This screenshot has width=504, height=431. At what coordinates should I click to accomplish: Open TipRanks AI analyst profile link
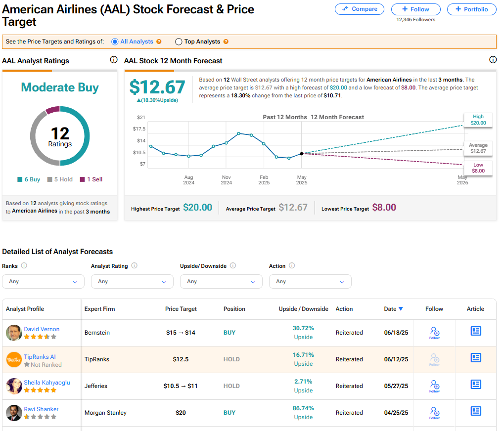40,356
